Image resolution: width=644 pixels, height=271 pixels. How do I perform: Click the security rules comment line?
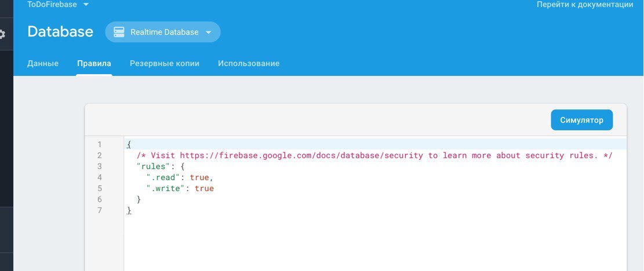point(374,155)
